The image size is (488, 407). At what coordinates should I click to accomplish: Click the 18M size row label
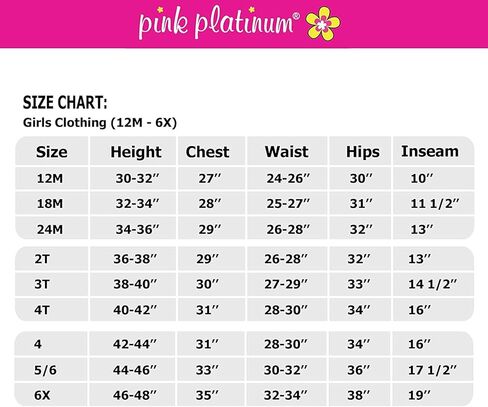50,204
